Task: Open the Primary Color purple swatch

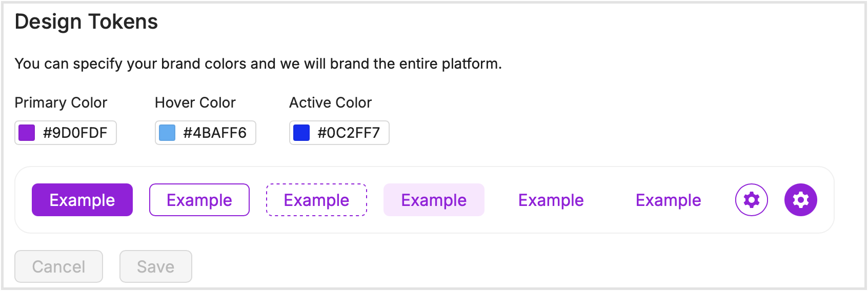Action: coord(27,133)
